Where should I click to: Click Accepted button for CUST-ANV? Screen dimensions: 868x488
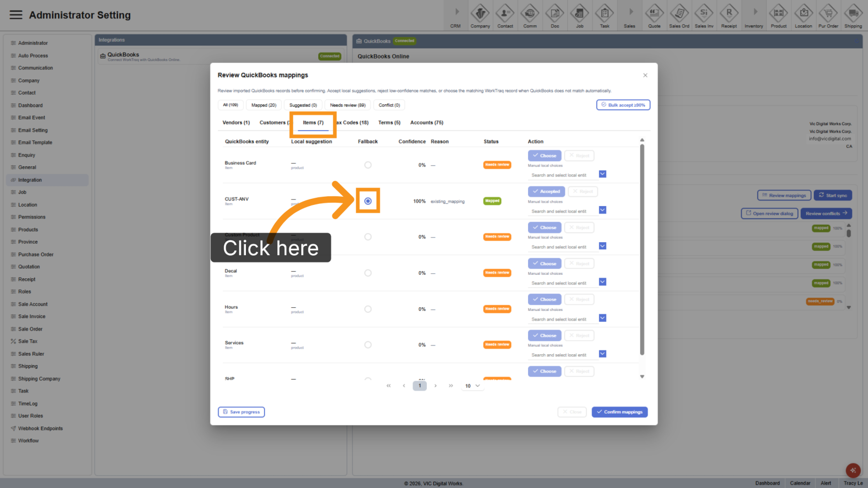546,192
